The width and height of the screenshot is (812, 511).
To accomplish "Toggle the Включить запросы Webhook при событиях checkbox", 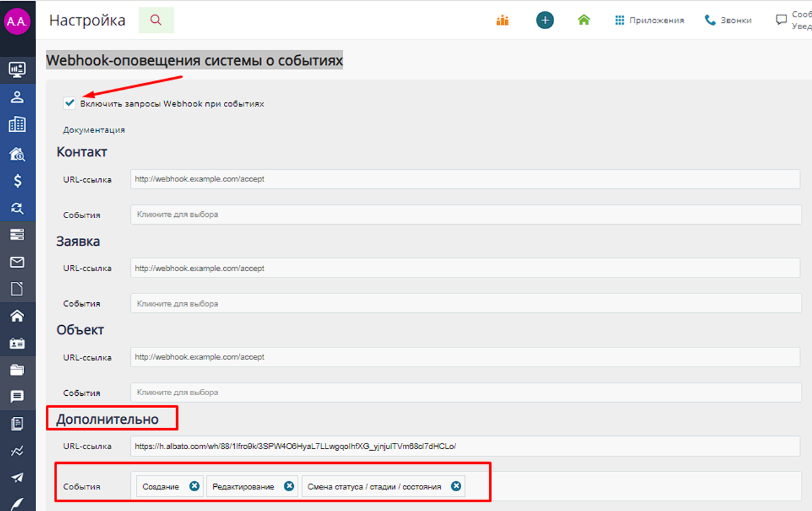I will pyautogui.click(x=69, y=103).
